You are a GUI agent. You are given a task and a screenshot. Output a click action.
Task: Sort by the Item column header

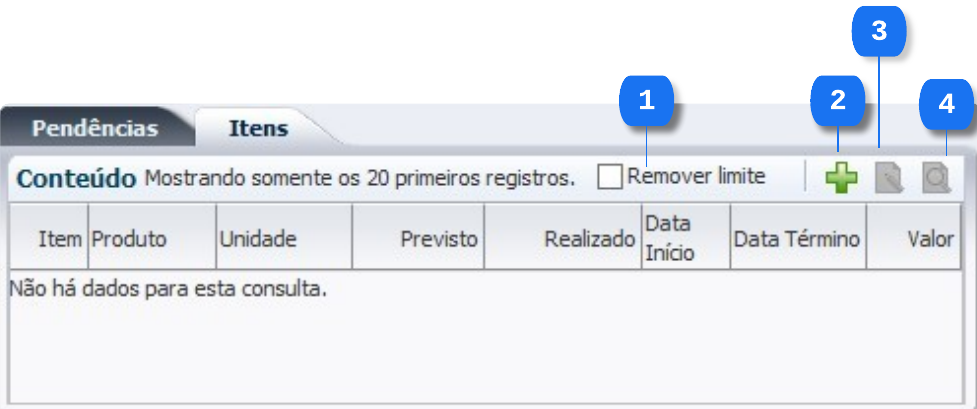[49, 237]
